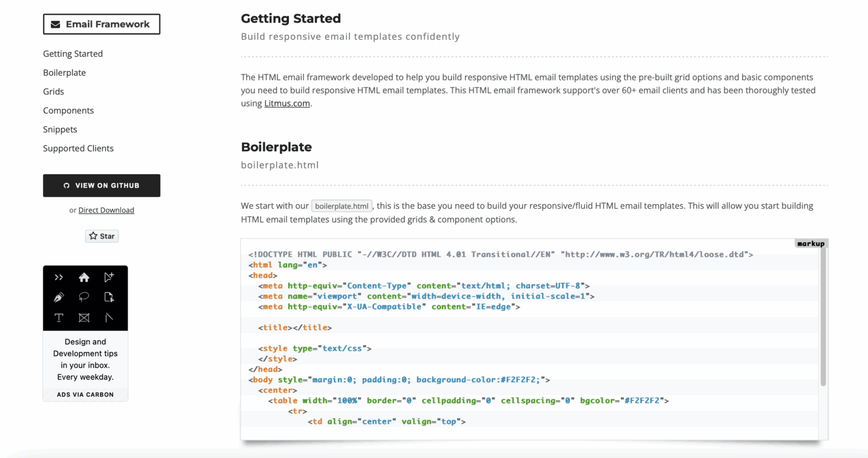Click the home icon in the ad graphic
Image resolution: width=868 pixels, height=458 pixels.
[85, 277]
